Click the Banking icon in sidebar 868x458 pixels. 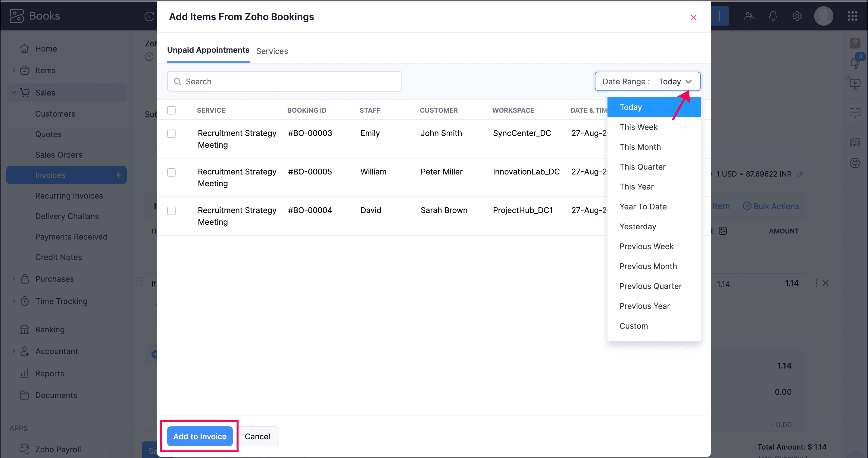click(x=24, y=329)
